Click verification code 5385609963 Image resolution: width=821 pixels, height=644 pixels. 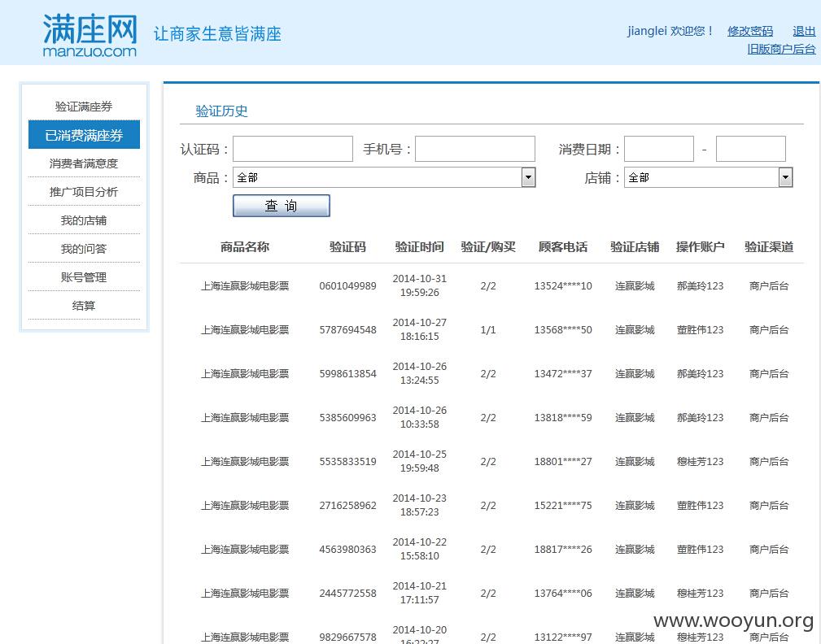(347, 418)
